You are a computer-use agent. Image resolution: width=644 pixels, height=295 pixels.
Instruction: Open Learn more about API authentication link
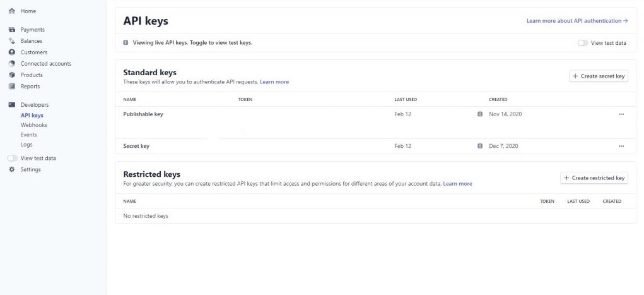577,21
